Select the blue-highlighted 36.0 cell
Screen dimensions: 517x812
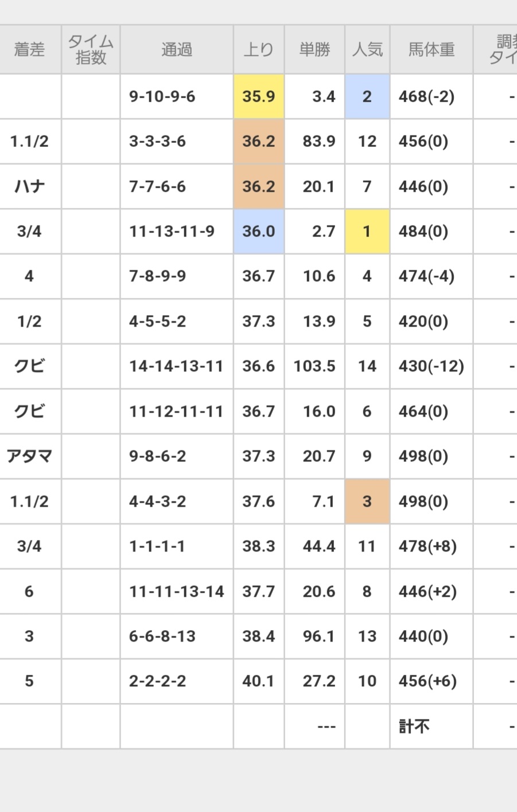point(258,231)
